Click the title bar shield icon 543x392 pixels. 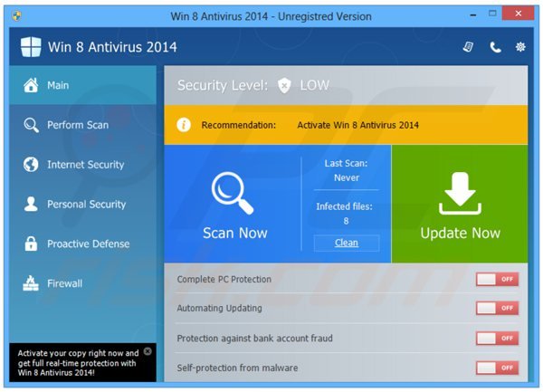[16, 16]
